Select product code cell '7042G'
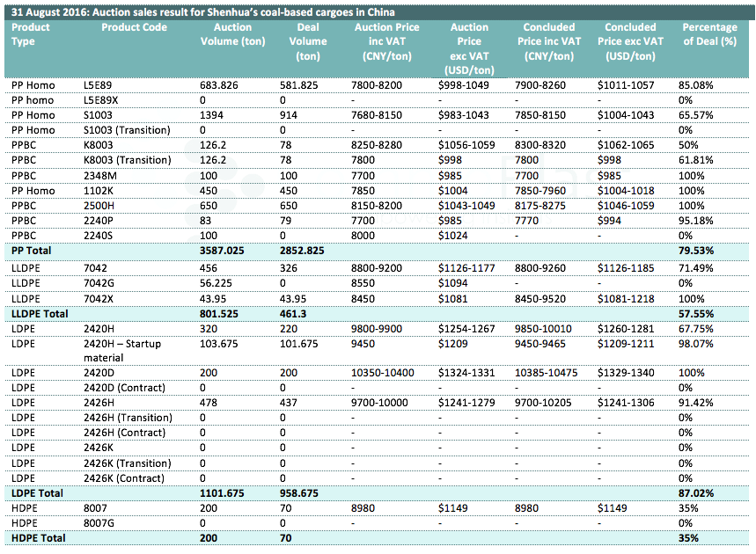The height and width of the screenshot is (554, 756). point(99,282)
